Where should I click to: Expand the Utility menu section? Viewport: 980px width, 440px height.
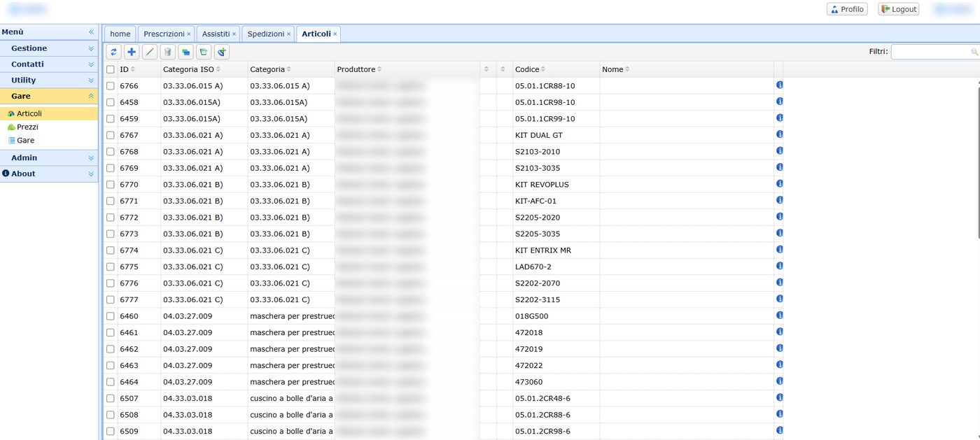[49, 80]
